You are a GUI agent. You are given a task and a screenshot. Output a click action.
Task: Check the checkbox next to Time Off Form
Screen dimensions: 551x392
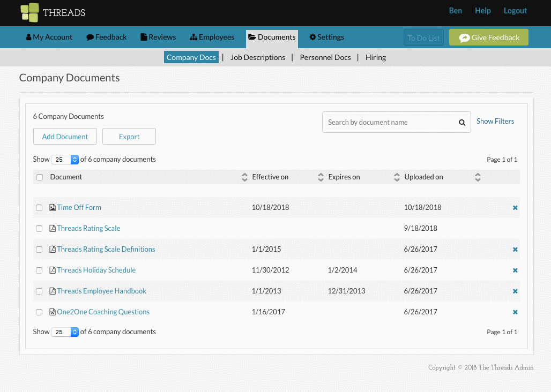tap(39, 207)
